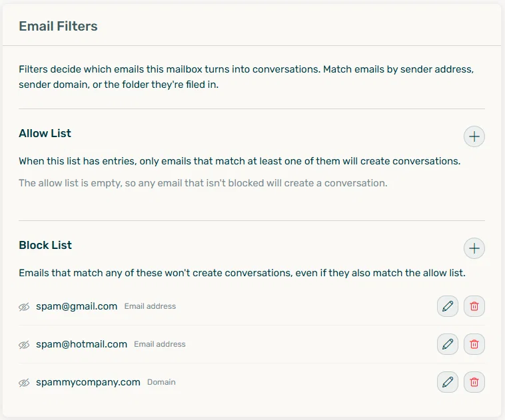Delete the spam@gmail.com filter
The image size is (505, 420).
(x=474, y=306)
